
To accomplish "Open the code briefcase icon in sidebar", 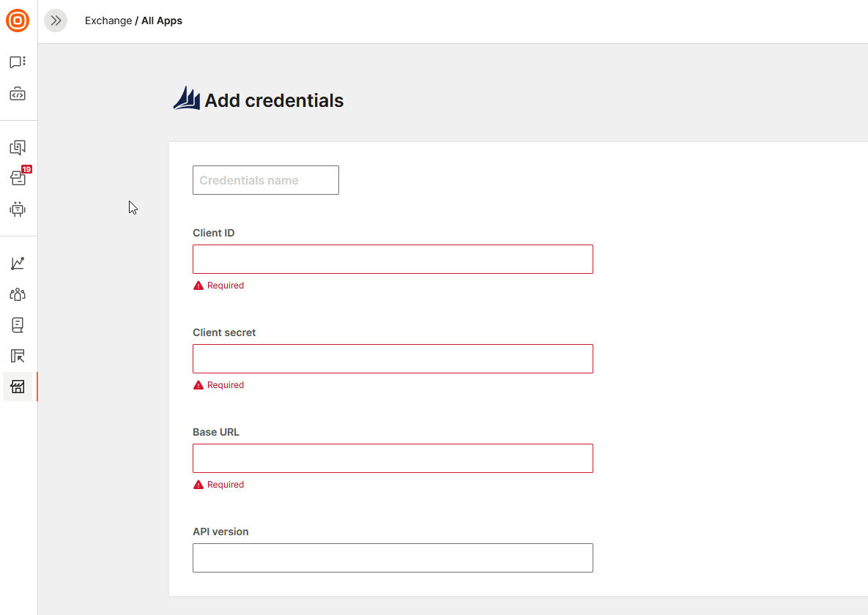I will [x=18, y=94].
